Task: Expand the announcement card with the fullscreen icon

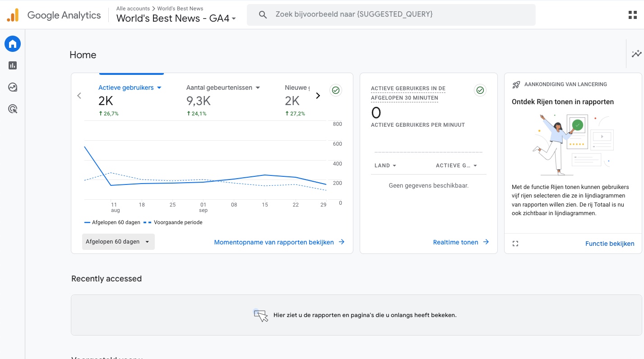Action: pyautogui.click(x=515, y=244)
